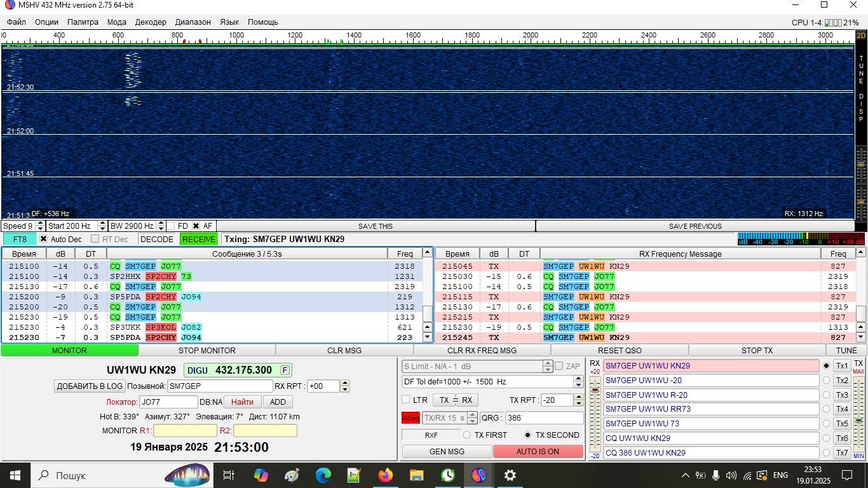Adjust the Start 200 Hz spinner arrows
This screenshot has height=488, width=868.
point(103,226)
